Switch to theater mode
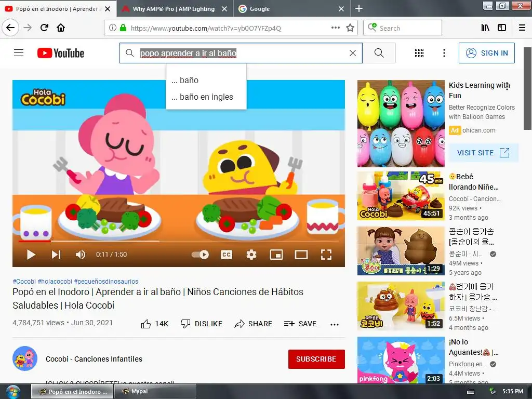 click(x=301, y=255)
